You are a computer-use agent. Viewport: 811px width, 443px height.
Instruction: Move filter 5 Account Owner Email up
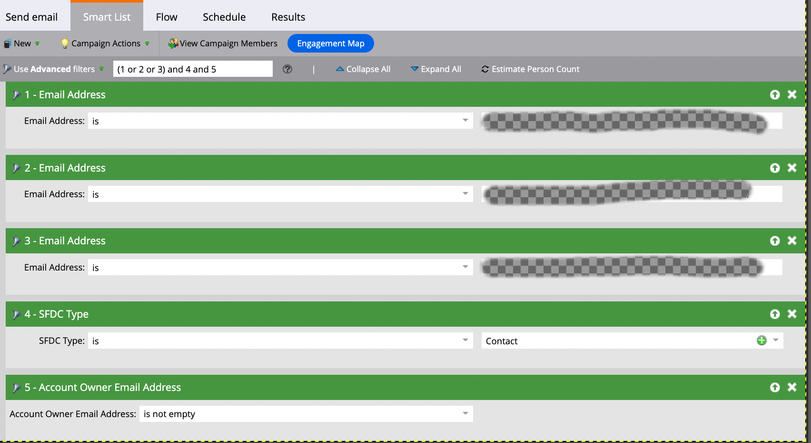[x=774, y=387]
